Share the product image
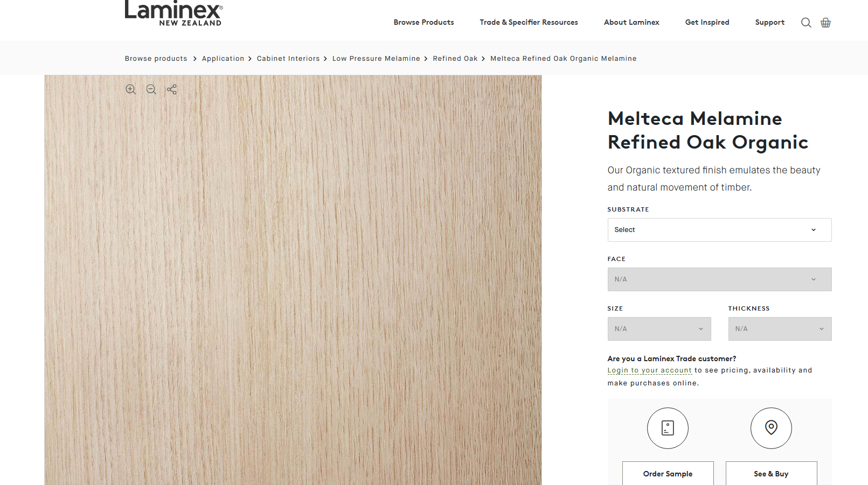Viewport: 868px width, 485px height. [x=172, y=90]
